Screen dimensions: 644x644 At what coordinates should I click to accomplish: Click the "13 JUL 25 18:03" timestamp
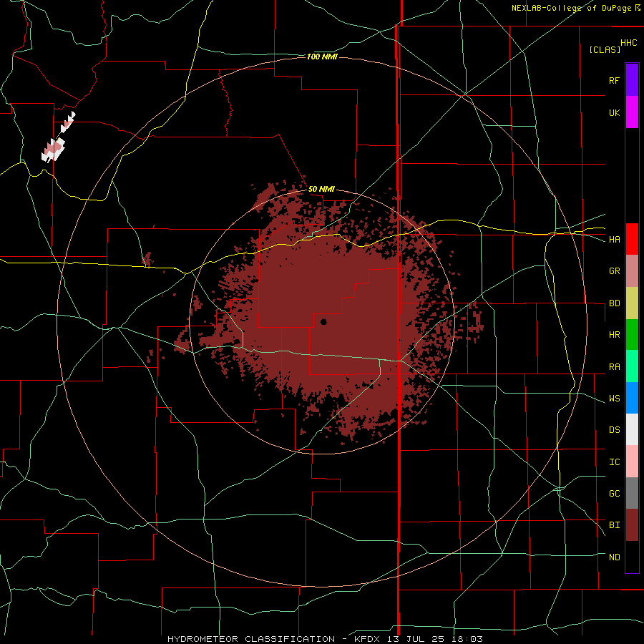(x=435, y=639)
